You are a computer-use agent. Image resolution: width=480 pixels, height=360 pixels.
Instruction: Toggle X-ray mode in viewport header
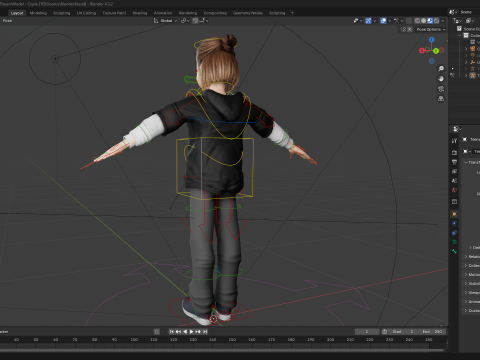(x=409, y=21)
